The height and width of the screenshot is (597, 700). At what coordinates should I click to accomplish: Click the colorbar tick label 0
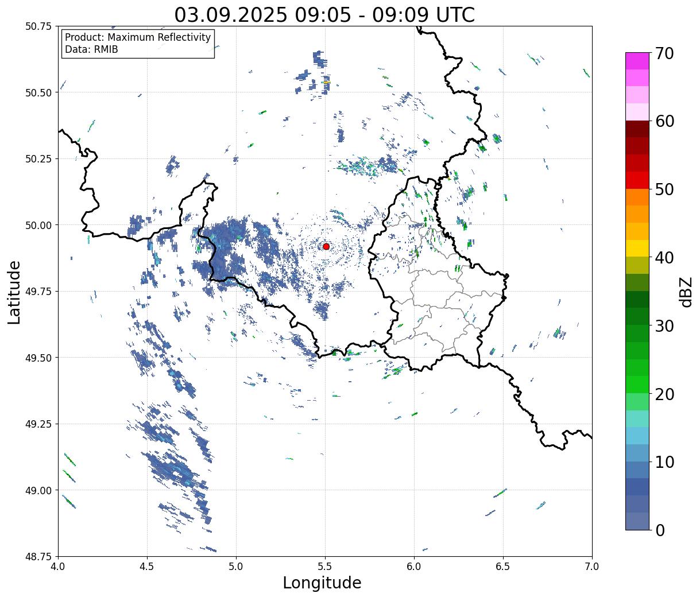tap(660, 530)
